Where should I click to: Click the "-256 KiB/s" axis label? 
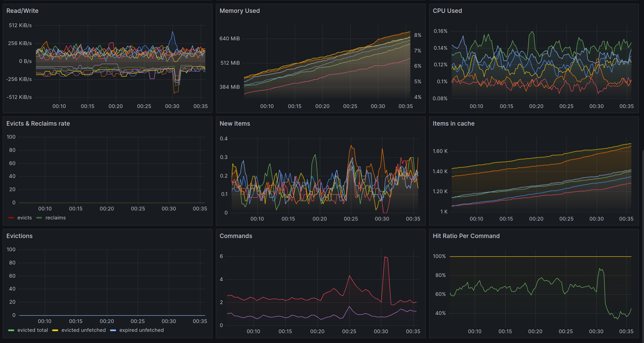click(19, 79)
